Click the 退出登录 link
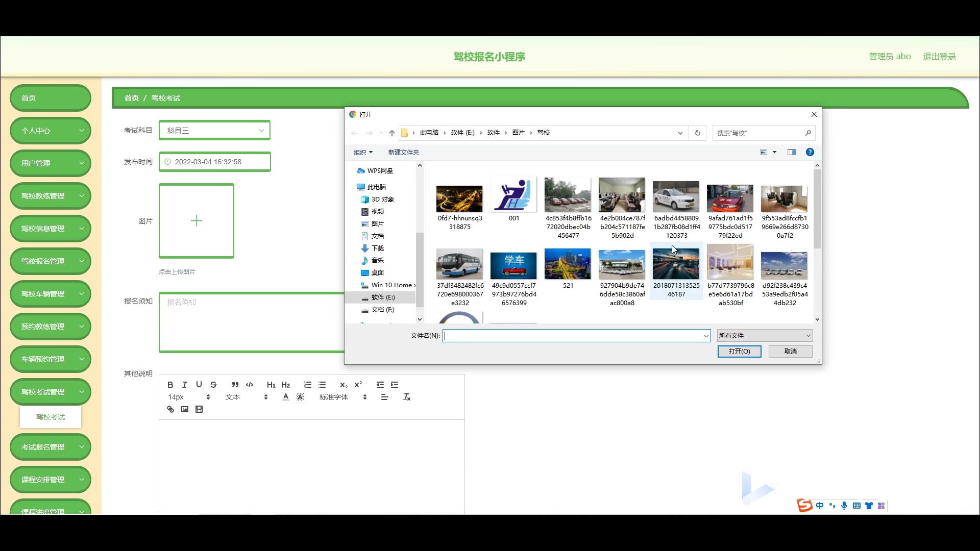The image size is (980, 551). [x=939, y=57]
